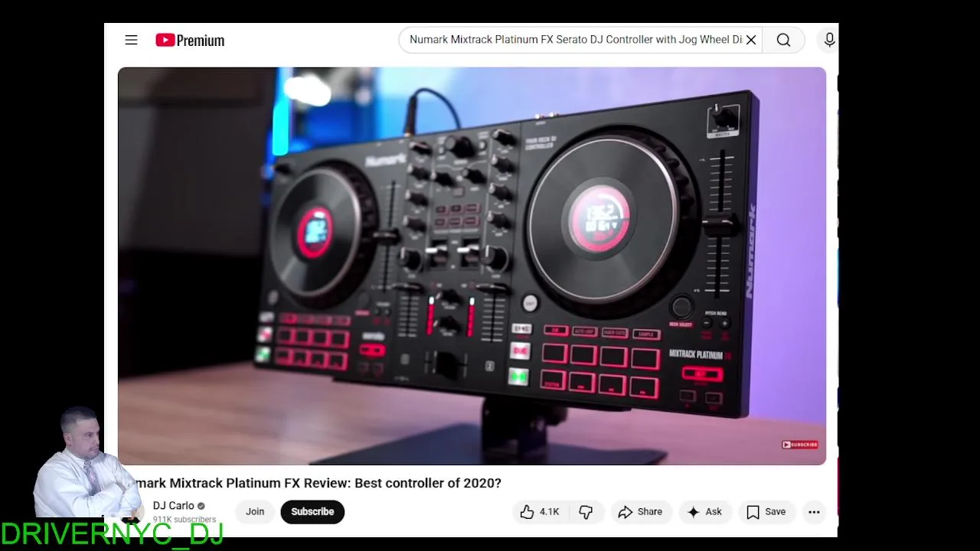
Task: Open DJ Carlo channel name link
Action: coord(174,506)
